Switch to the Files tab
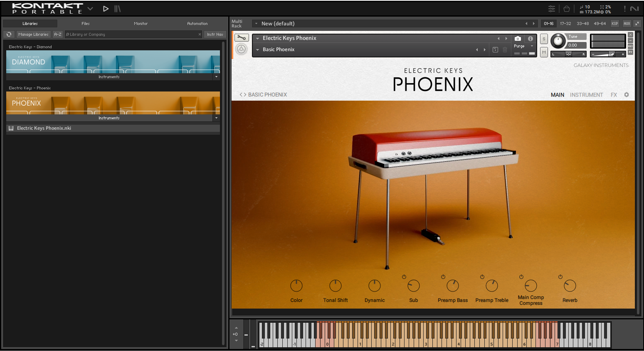644x351 pixels. click(85, 24)
